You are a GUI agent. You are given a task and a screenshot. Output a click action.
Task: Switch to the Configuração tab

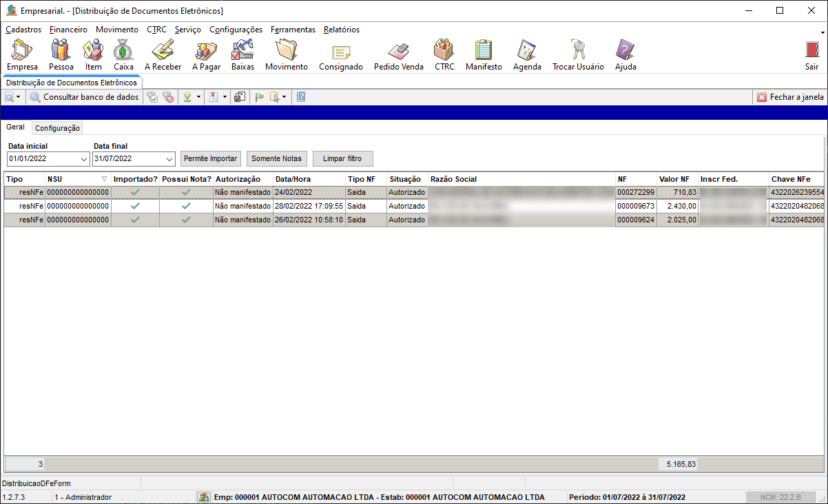click(x=58, y=128)
